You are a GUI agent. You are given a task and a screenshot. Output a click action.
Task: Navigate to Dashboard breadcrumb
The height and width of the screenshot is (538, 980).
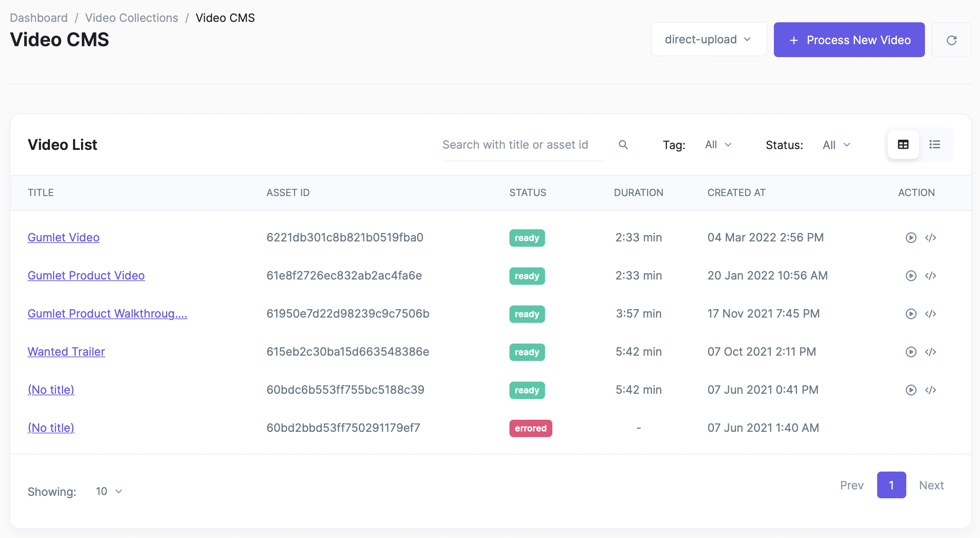pos(38,18)
